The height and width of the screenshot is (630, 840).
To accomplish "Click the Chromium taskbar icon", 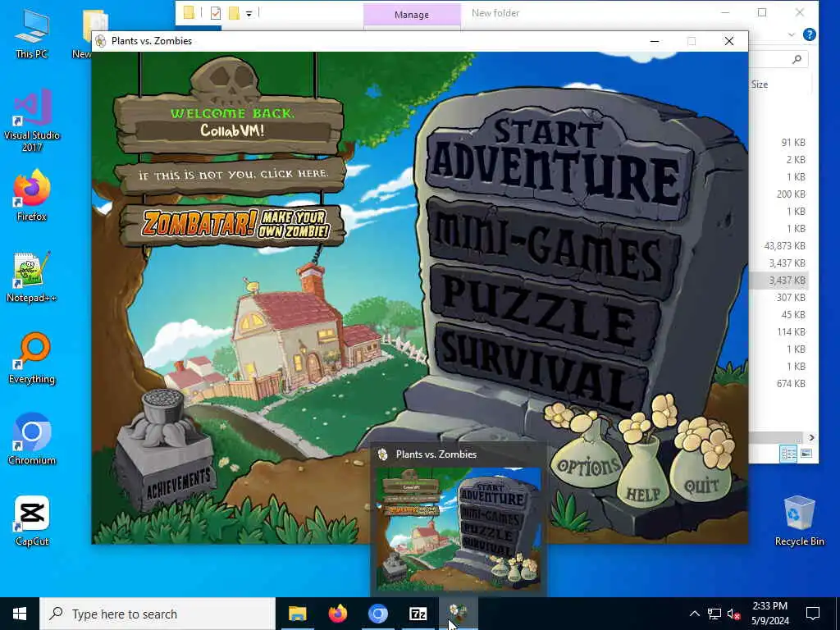I will [x=377, y=614].
